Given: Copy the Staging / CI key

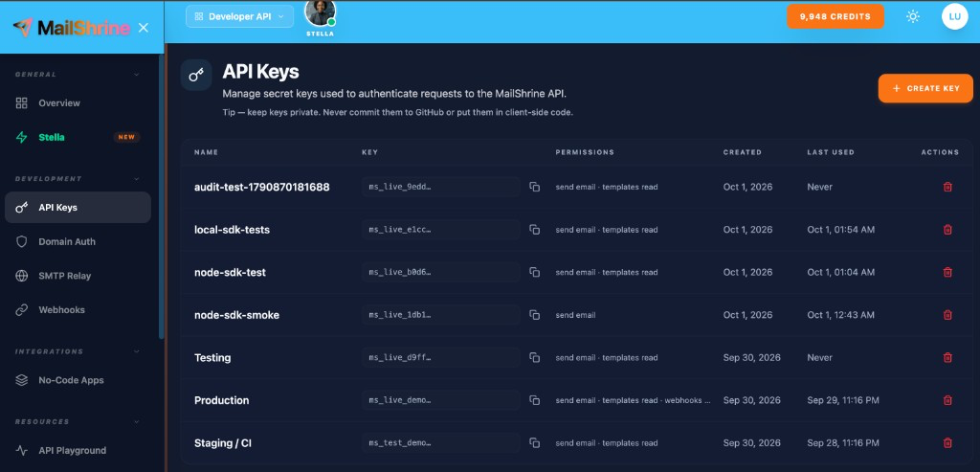Looking at the screenshot, I should [x=534, y=442].
